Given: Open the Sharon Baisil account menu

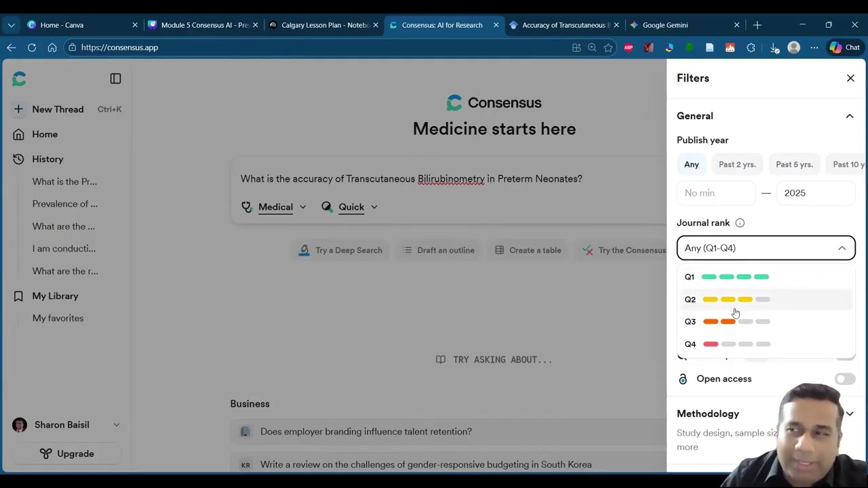Looking at the screenshot, I should pos(66,425).
